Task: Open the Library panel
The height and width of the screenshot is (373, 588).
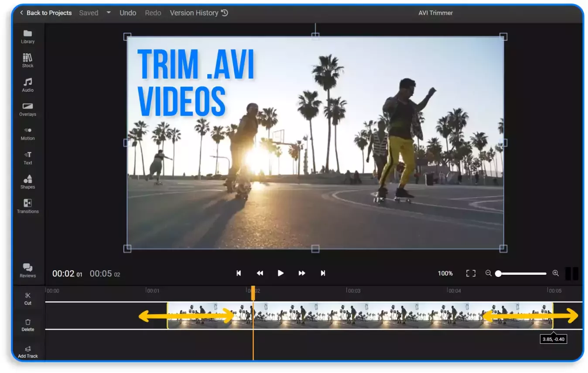Action: tap(27, 37)
